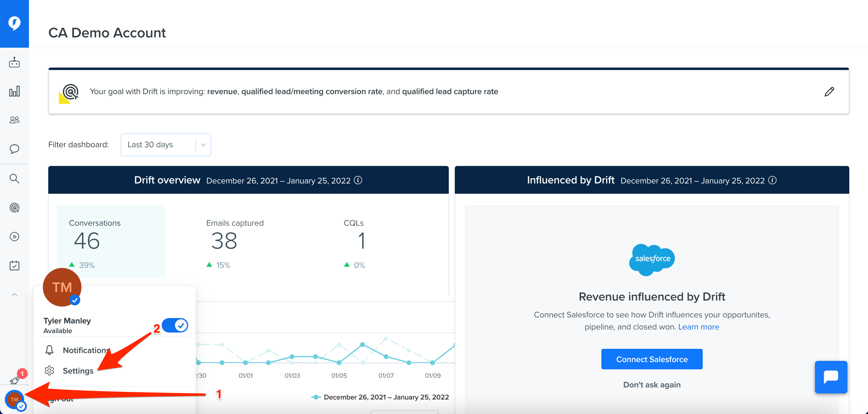Click the Tyler Manley name
This screenshot has height=414, width=868.
tap(67, 321)
